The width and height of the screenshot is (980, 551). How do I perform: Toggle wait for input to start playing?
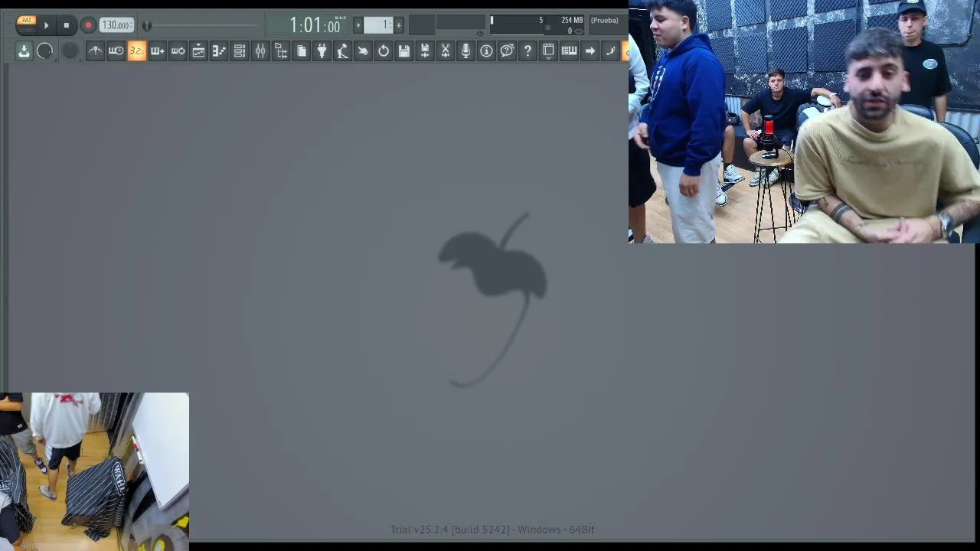click(116, 51)
